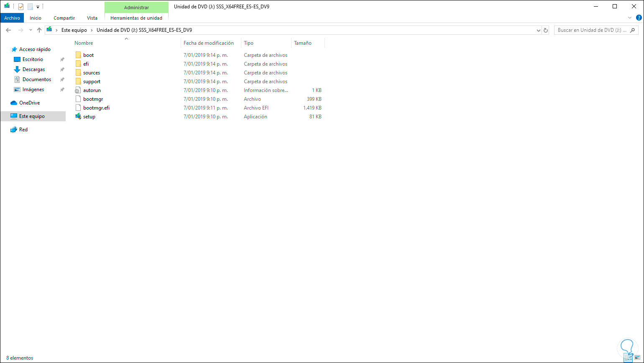Click the pin icon next to Descargas
Viewport: 644px width, 363px height.
point(62,69)
